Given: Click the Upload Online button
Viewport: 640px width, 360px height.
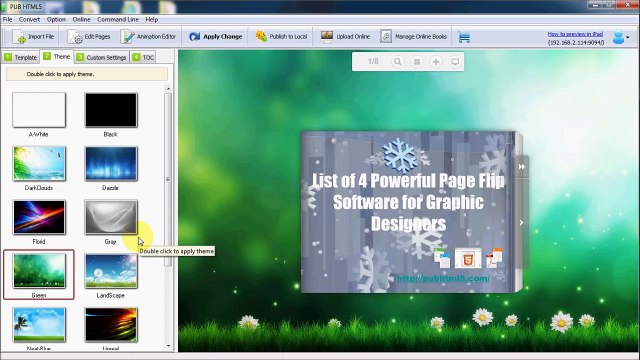Looking at the screenshot, I should point(345,37).
